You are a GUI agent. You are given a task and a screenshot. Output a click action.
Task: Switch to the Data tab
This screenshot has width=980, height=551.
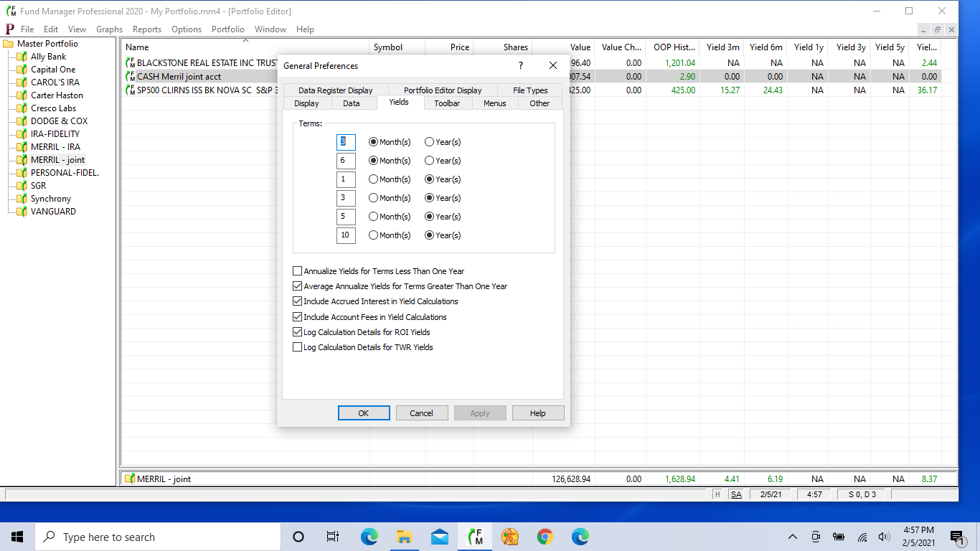[352, 103]
